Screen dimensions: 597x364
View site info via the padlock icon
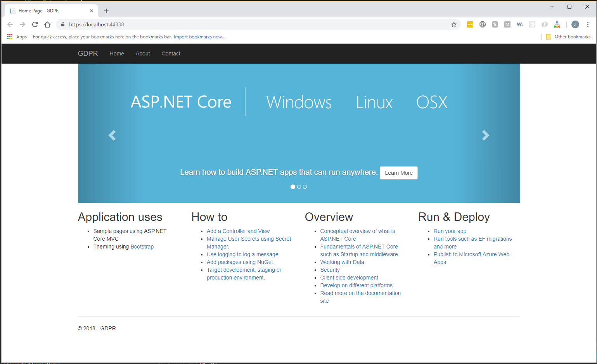(x=63, y=24)
